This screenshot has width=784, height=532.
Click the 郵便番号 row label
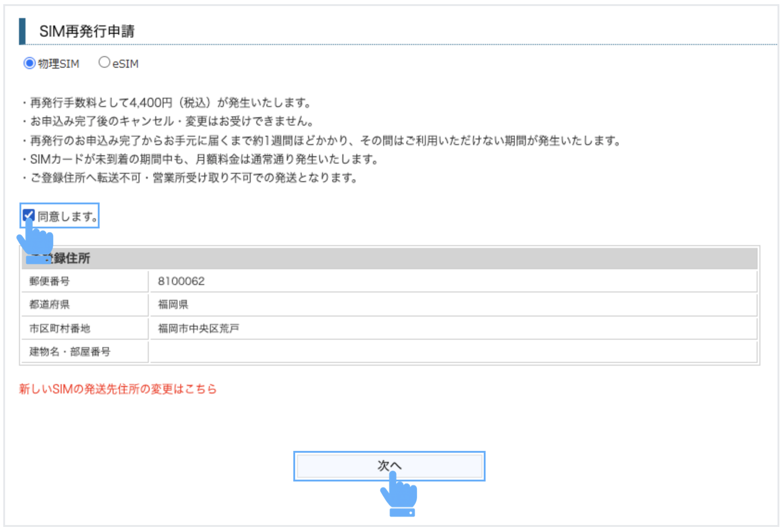click(x=50, y=281)
